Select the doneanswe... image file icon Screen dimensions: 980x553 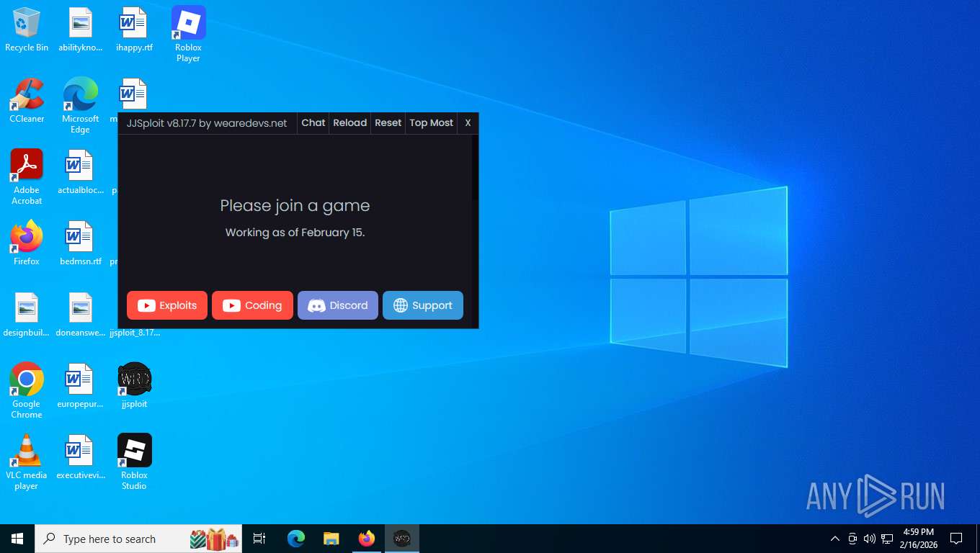click(x=81, y=315)
